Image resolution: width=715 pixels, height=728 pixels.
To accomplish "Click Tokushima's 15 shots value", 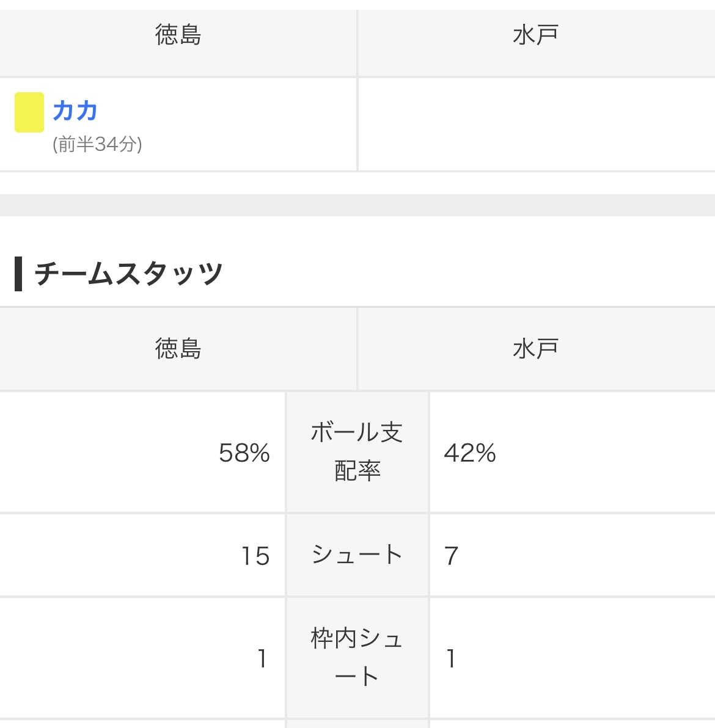I will tap(255, 556).
